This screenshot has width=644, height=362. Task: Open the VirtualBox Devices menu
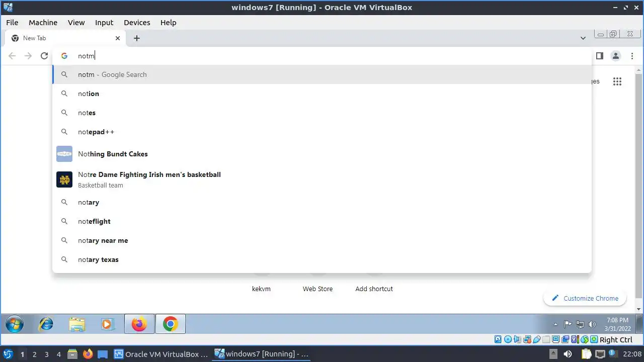[137, 22]
